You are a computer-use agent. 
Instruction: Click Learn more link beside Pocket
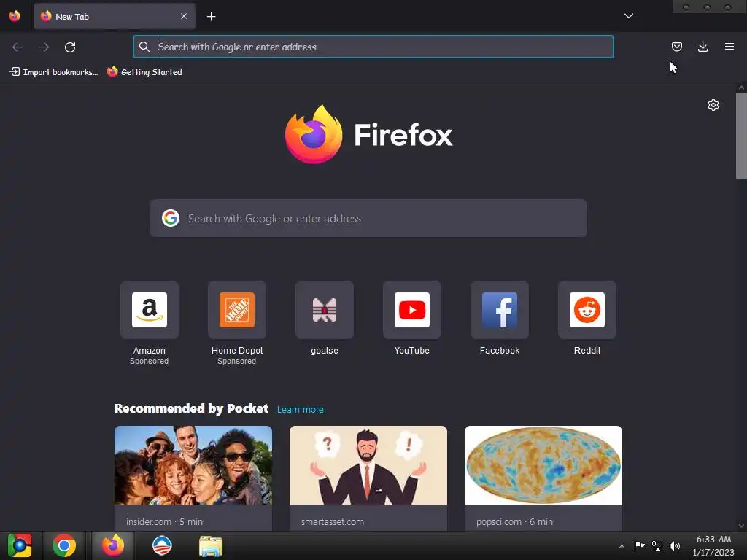click(x=300, y=410)
